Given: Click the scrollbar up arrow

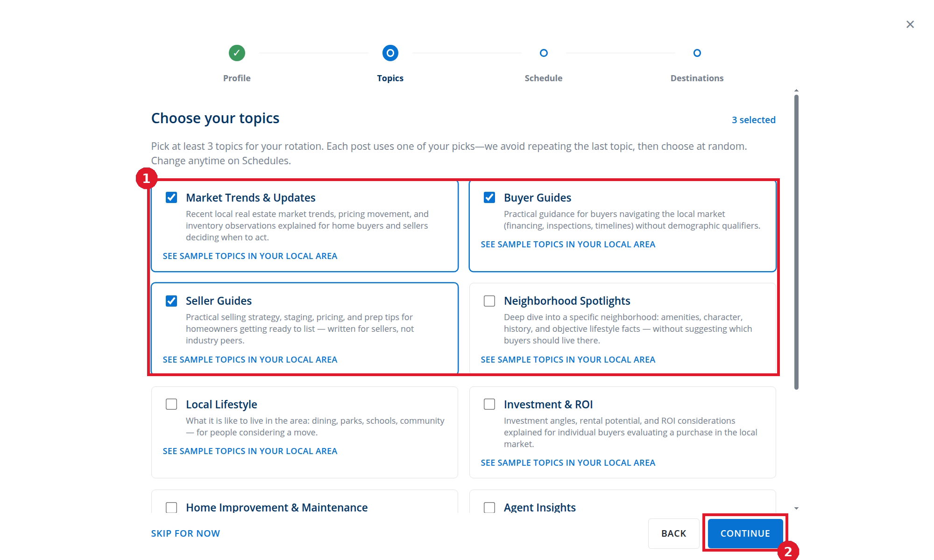Looking at the screenshot, I should [796, 91].
